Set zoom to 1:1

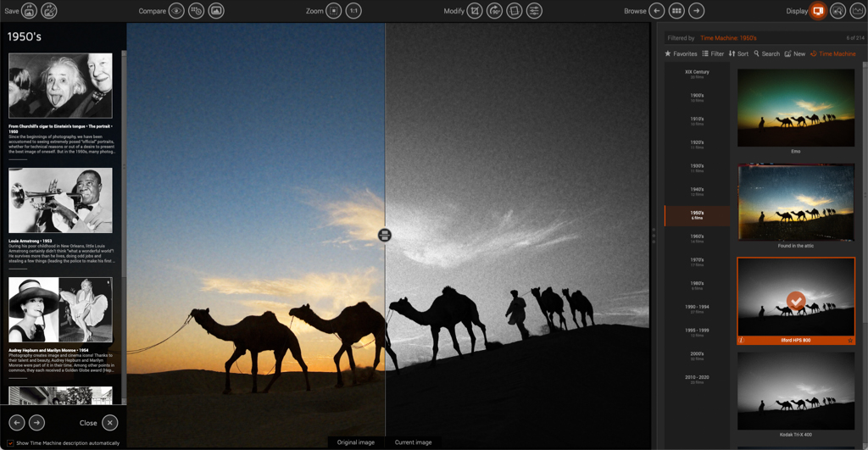353,11
